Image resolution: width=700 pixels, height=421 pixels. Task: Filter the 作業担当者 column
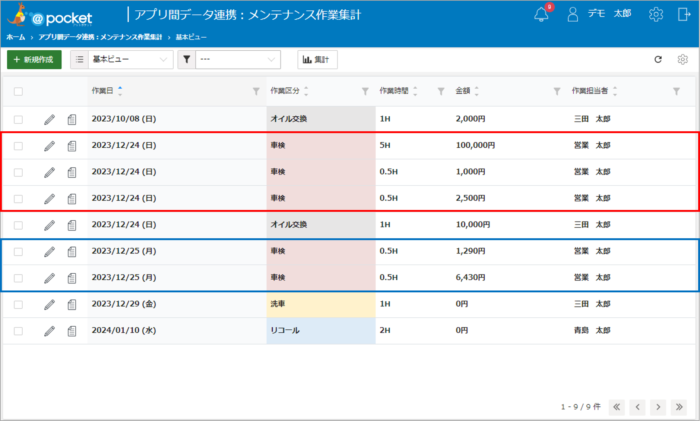676,91
